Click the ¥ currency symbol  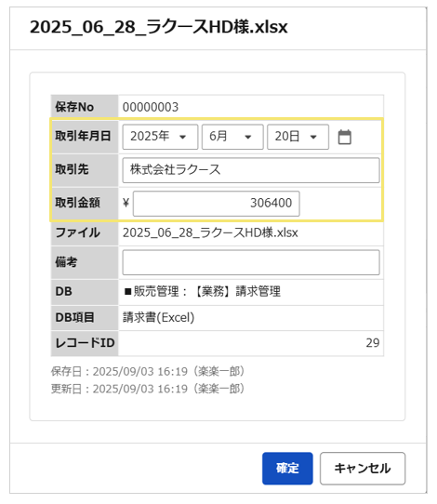(x=126, y=203)
